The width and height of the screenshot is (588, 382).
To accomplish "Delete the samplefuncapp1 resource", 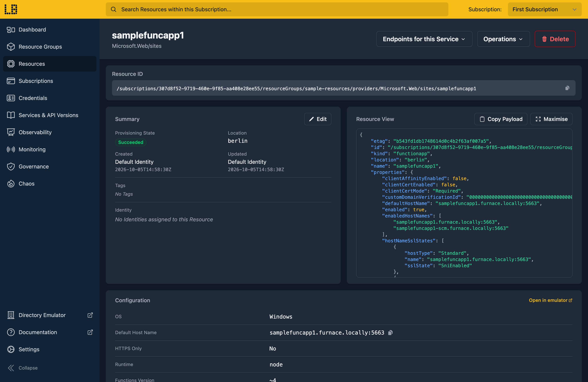I will click(555, 39).
